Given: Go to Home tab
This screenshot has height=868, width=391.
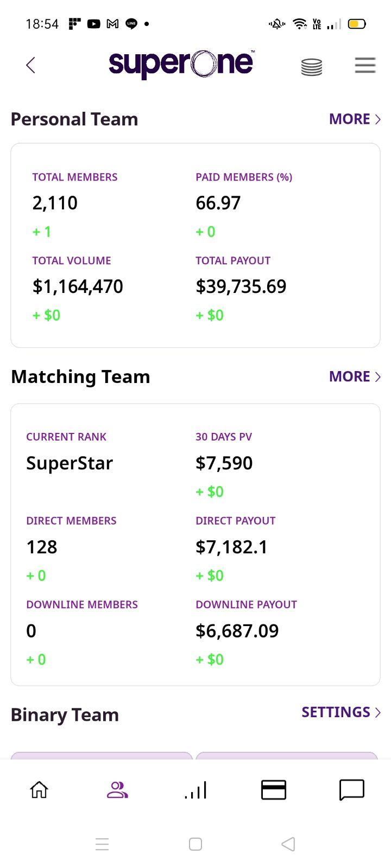Looking at the screenshot, I should 39,790.
